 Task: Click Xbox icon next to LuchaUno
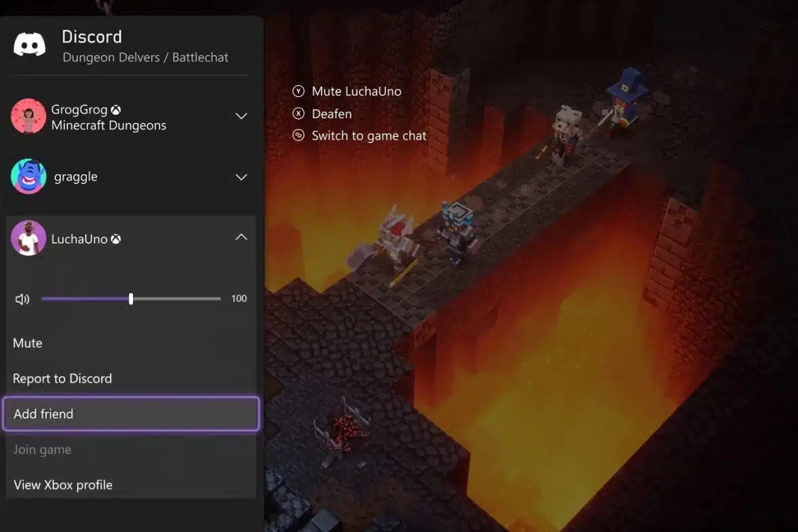pyautogui.click(x=116, y=239)
